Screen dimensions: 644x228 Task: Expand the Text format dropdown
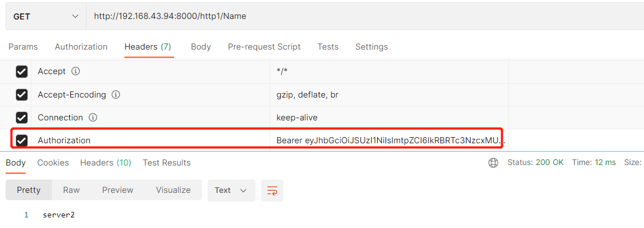point(231,191)
